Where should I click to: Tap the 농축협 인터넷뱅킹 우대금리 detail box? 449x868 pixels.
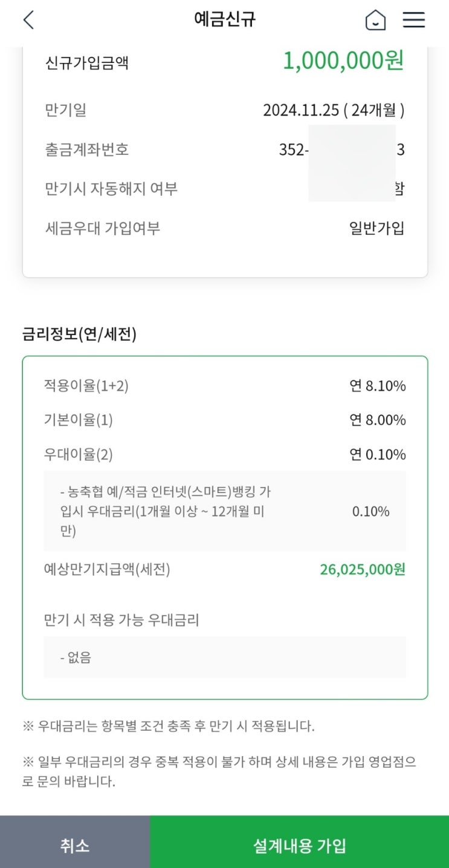225,511
